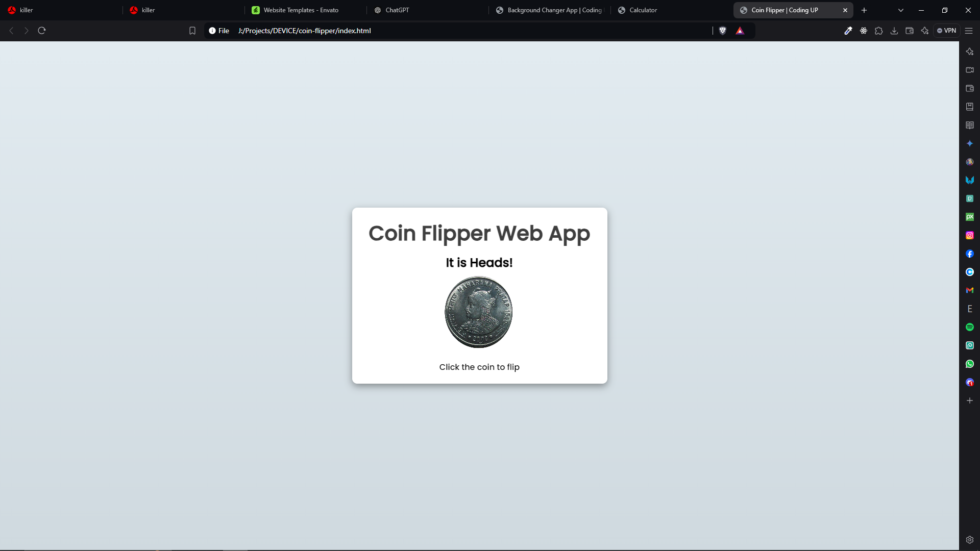Open the Reading List sidebar icon

click(x=970, y=125)
